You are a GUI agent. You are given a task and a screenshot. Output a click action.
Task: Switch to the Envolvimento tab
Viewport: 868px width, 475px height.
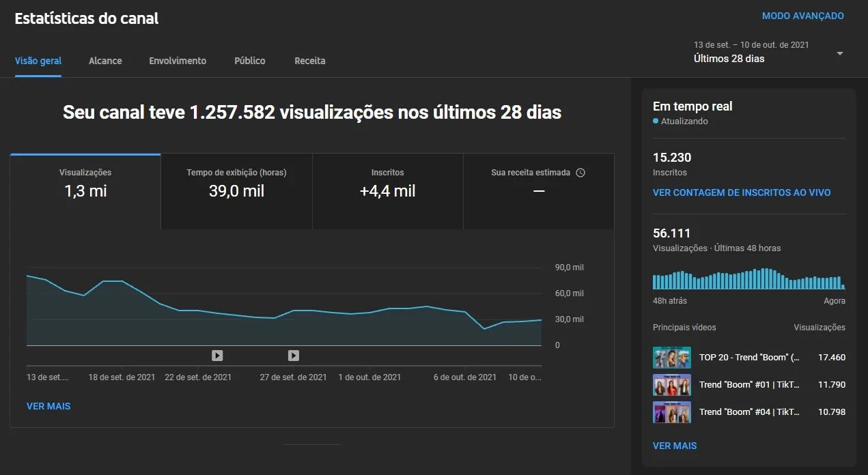[178, 61]
